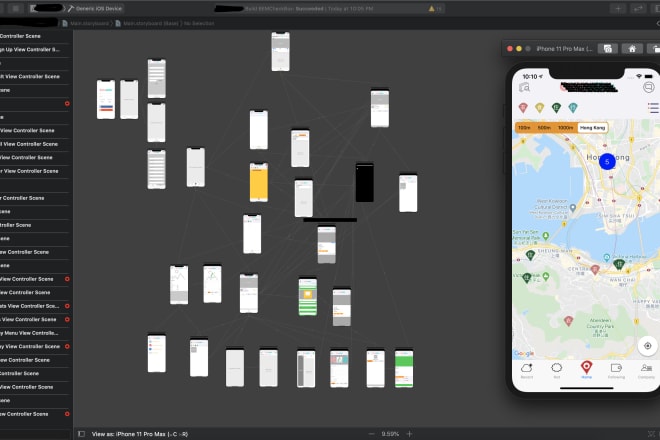Screen dimensions: 660x440
Task: Select the 'ata View Controller Sce...' outline row
Action: click(35, 306)
